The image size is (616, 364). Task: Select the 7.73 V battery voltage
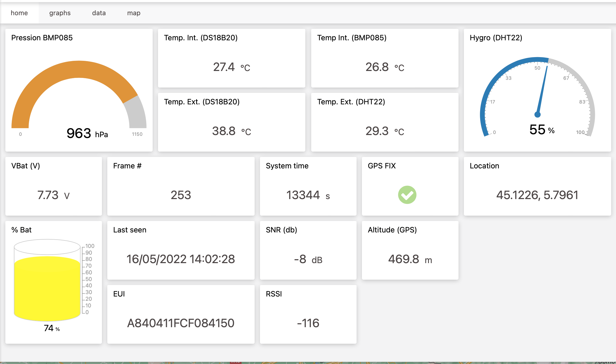pos(53,195)
